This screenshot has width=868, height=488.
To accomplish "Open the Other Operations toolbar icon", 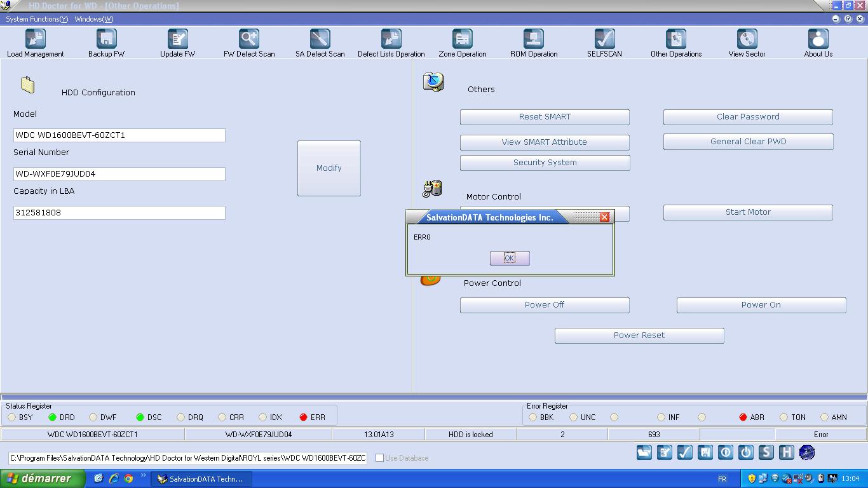I will [x=676, y=43].
